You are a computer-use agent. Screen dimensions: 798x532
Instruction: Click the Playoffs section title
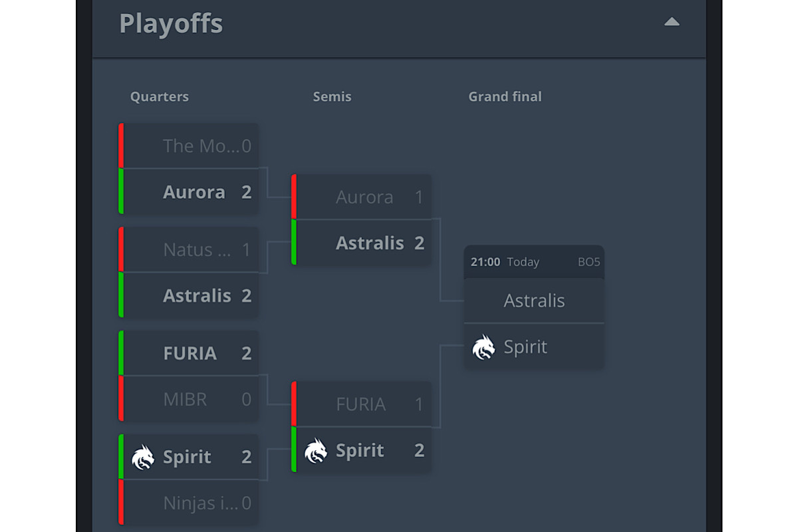(x=171, y=24)
